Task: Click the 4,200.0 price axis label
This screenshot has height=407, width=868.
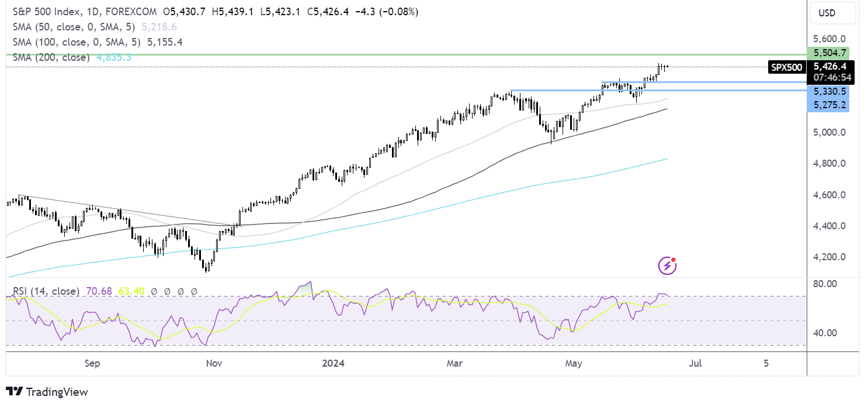Action: tap(829, 257)
